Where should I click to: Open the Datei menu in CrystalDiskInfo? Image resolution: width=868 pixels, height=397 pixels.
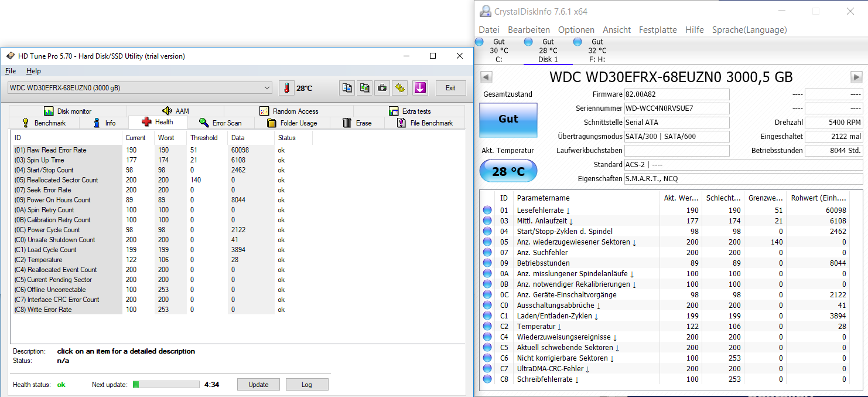[489, 30]
